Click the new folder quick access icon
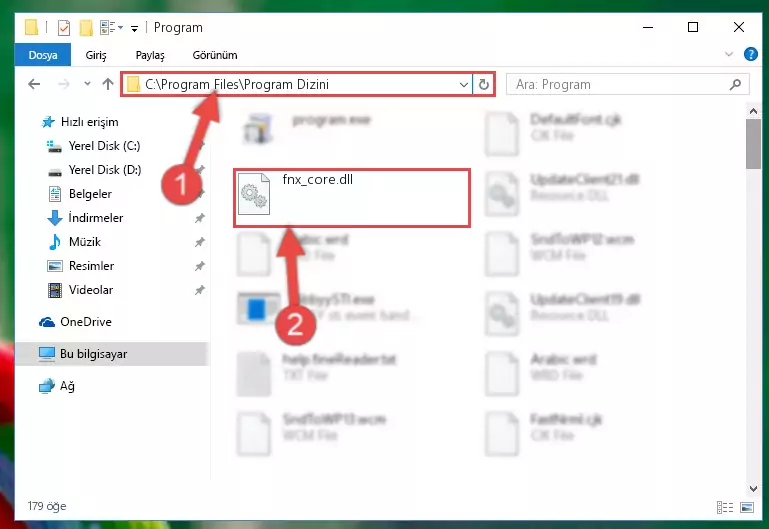 [x=86, y=27]
